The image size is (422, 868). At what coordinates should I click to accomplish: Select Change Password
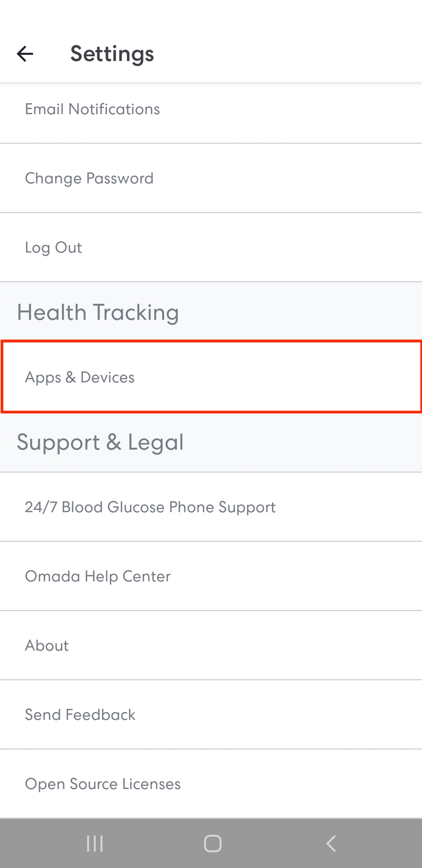click(x=211, y=178)
